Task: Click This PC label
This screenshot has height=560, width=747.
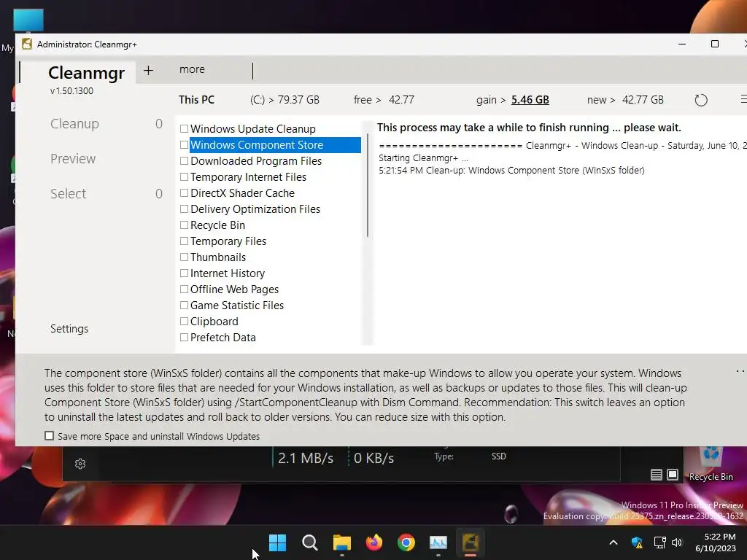Action: coord(196,100)
